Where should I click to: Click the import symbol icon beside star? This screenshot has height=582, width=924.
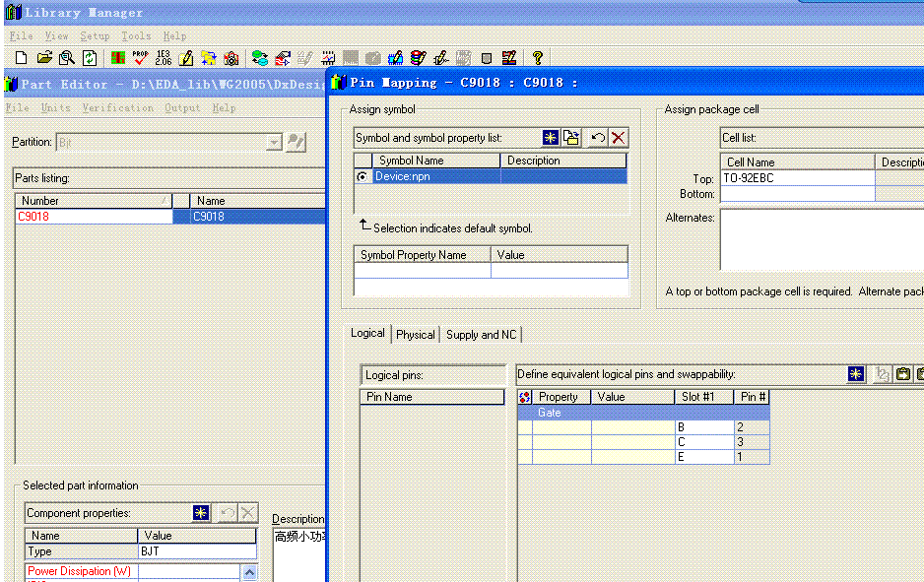[571, 138]
